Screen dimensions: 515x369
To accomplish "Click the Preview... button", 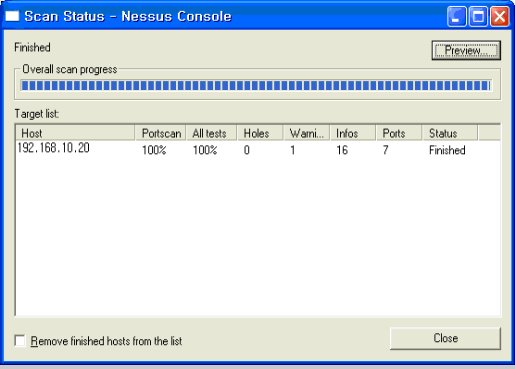I will (x=466, y=51).
